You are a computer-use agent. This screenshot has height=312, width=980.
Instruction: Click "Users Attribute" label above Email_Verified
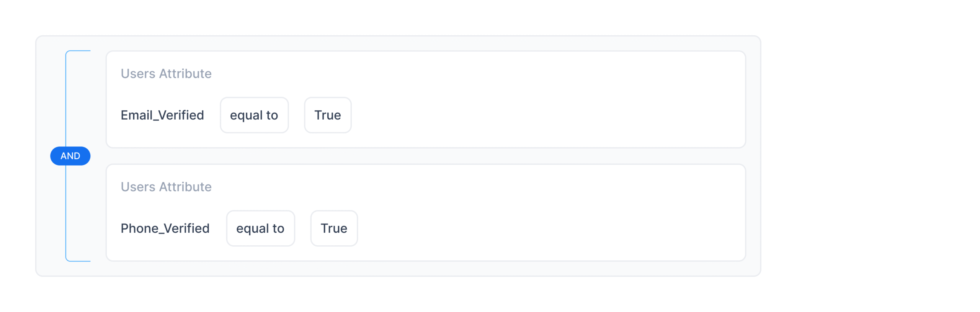pos(166,74)
